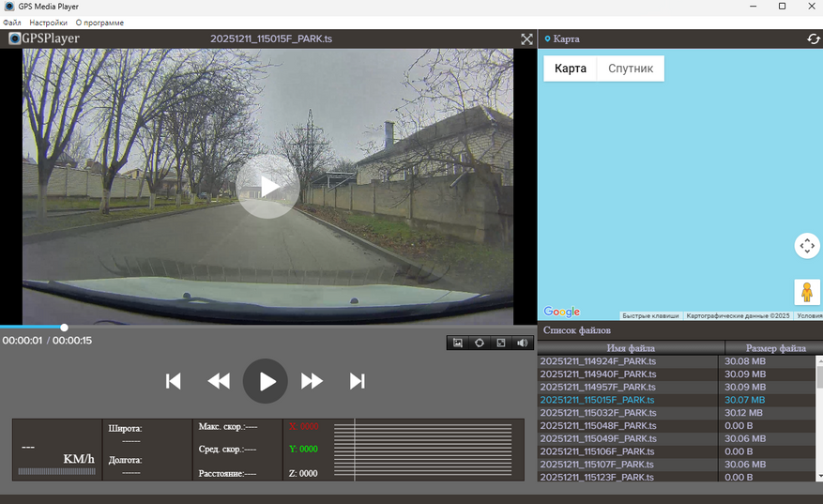Open the Файл menu
The image size is (823, 504).
12,23
